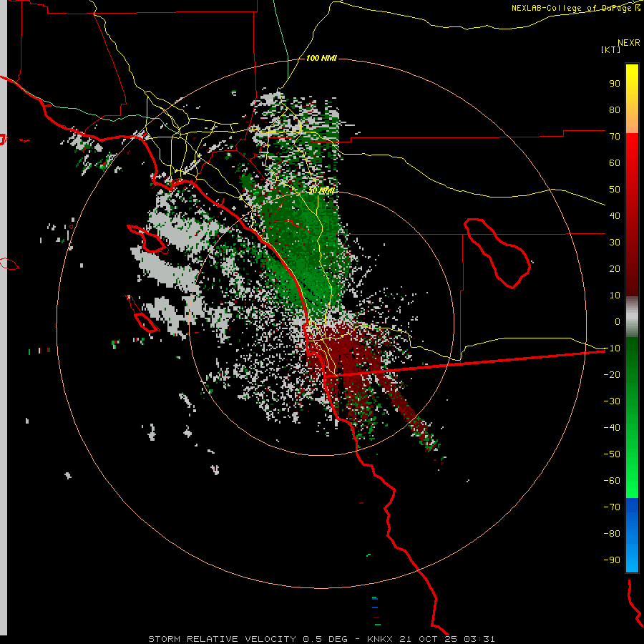This screenshot has height=644, width=644.
Task: Select the -90 value on velocity scale
Action: 612,560
